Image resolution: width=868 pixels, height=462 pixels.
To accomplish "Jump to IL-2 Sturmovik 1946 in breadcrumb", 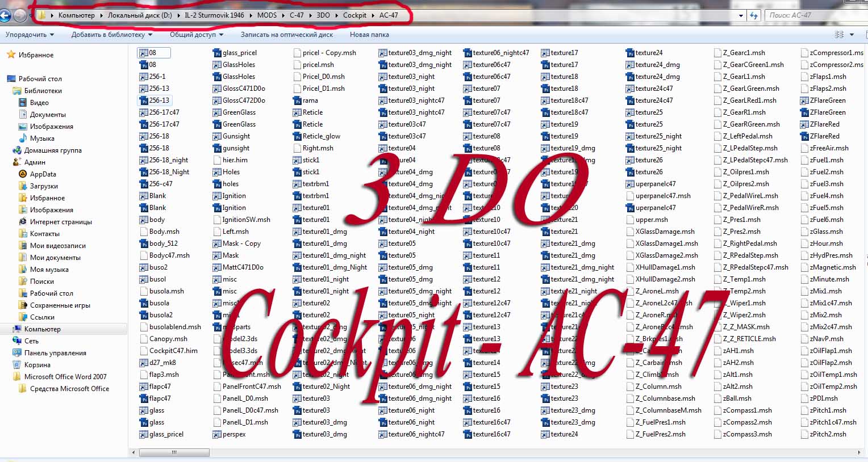I will click(214, 15).
